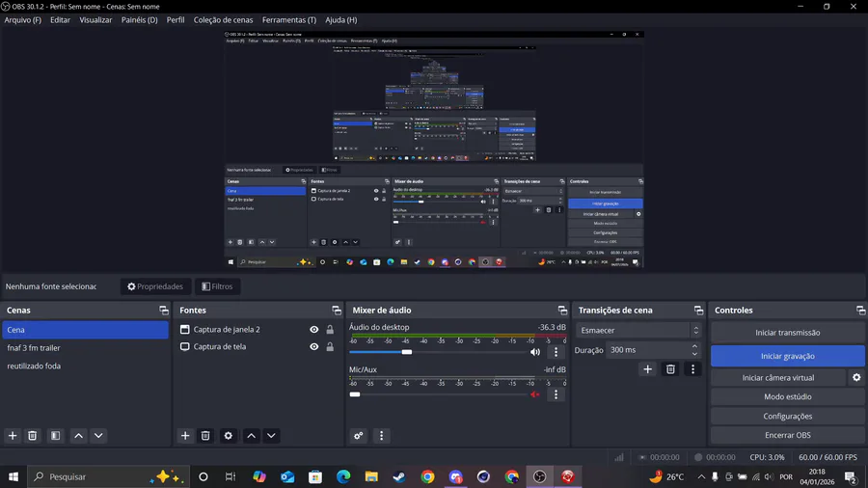This screenshot has width=868, height=488.
Task: Move scene up in Cenas list
Action: [x=79, y=435]
